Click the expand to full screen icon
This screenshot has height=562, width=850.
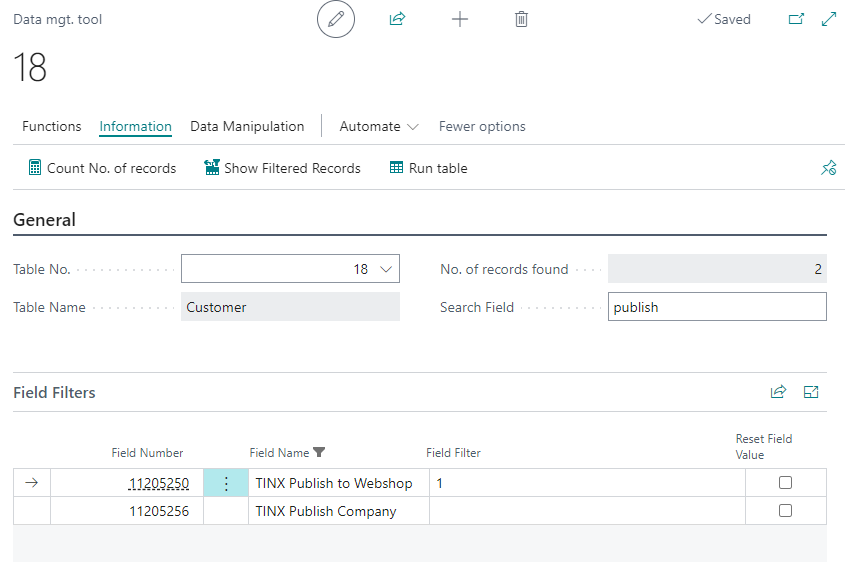click(x=828, y=19)
